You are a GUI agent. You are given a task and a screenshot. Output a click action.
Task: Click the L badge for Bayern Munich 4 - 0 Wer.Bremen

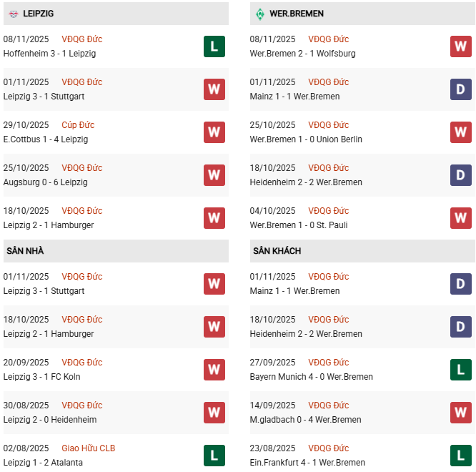(461, 370)
